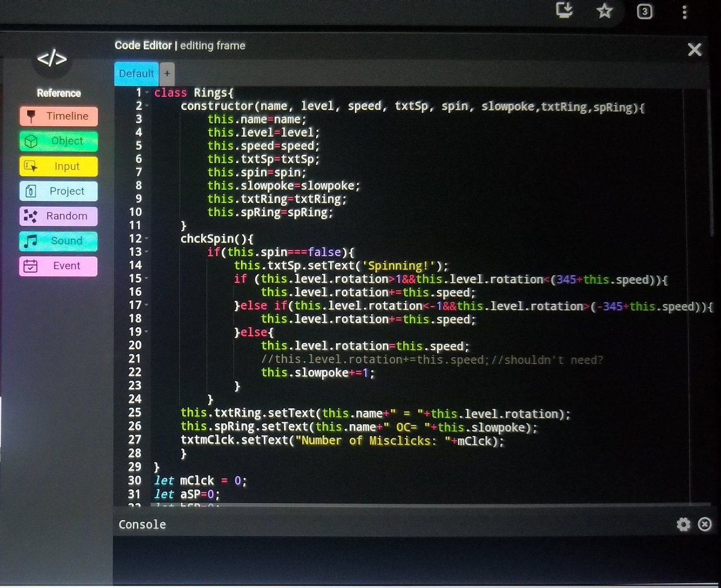
Task: Click the commented line 21 code
Action: (x=432, y=359)
